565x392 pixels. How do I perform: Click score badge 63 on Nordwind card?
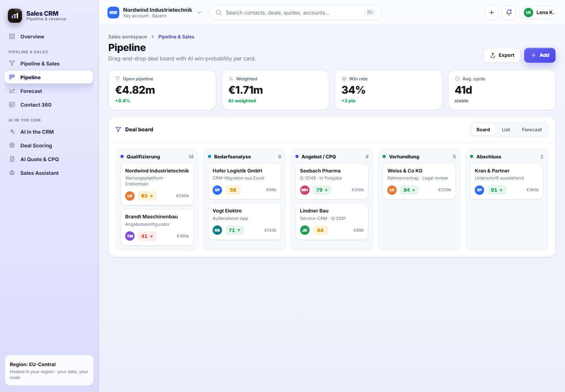[147, 196]
